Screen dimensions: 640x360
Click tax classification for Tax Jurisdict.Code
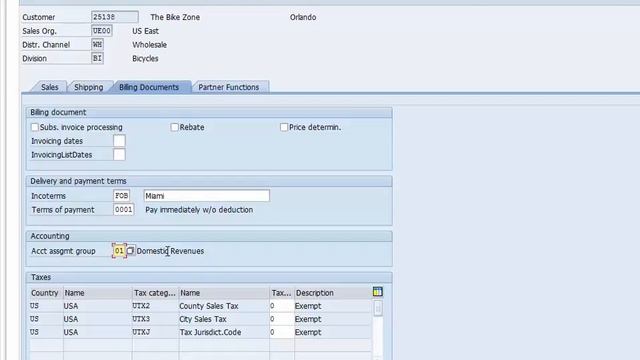click(281, 332)
